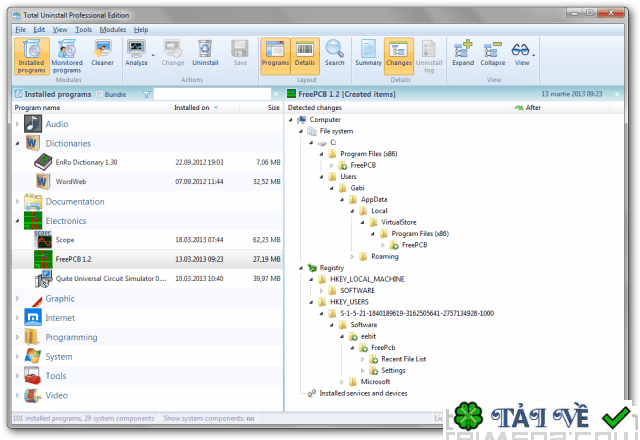Select the Registry node in changes tree
Image resolution: width=640 pixels, height=440 pixels.
point(331,268)
